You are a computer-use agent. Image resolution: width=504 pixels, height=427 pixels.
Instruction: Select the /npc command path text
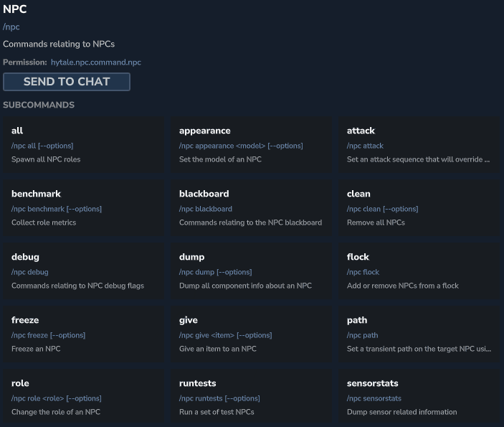[x=11, y=27]
